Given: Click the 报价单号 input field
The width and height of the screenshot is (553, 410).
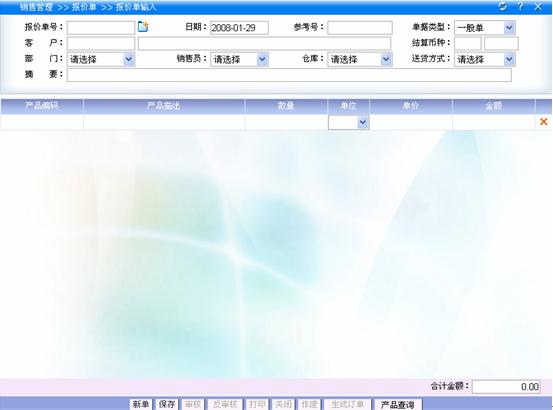Looking at the screenshot, I should pyautogui.click(x=101, y=27).
